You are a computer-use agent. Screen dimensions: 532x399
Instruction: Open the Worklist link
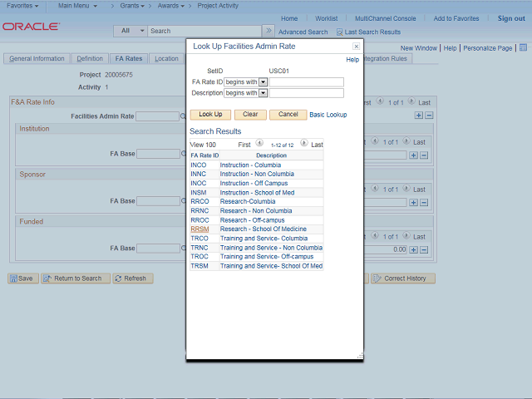point(326,18)
